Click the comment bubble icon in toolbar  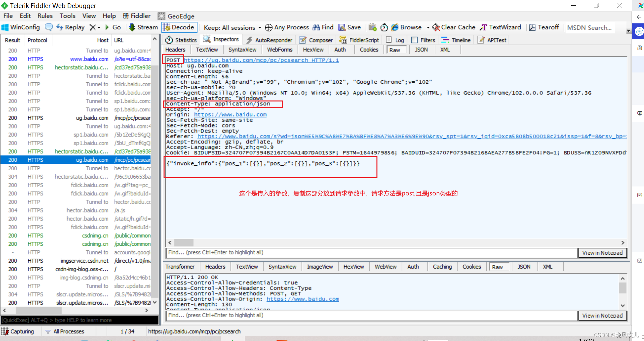(x=49, y=27)
